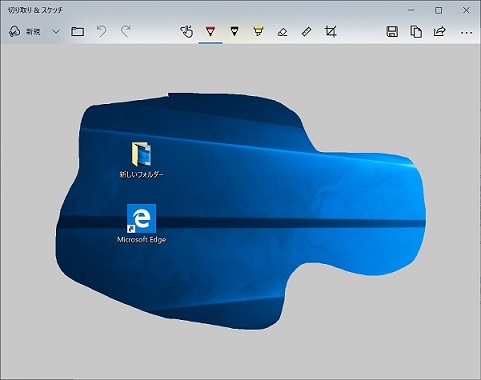Viewport: 481px width, 380px height.
Task: Copy the snip to clipboard
Action: pyautogui.click(x=416, y=32)
